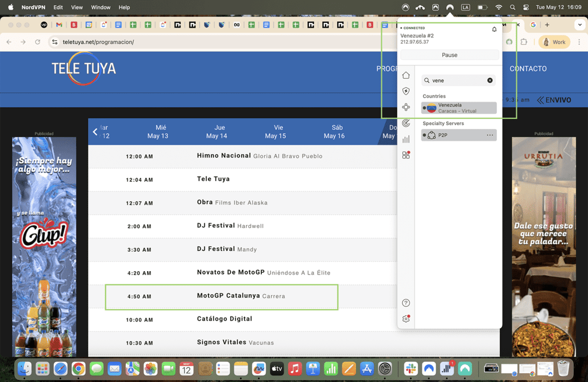Open the Dark Web Monitor target icon
Screen dimensions: 588x382
pyautogui.click(x=406, y=123)
